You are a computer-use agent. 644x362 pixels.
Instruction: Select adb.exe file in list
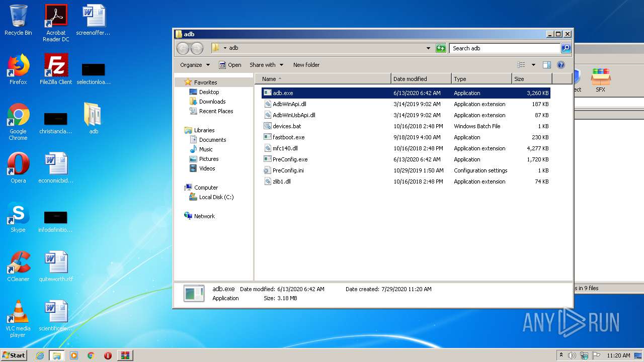[x=406, y=93]
